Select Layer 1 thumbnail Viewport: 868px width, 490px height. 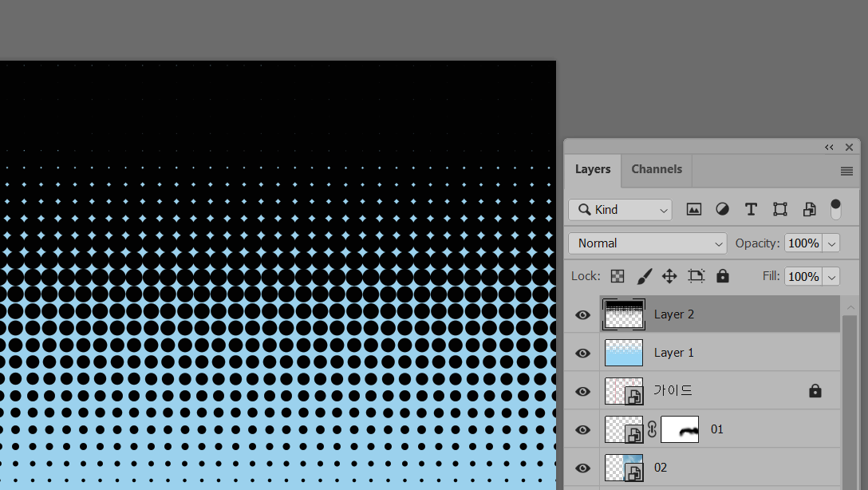tap(624, 353)
